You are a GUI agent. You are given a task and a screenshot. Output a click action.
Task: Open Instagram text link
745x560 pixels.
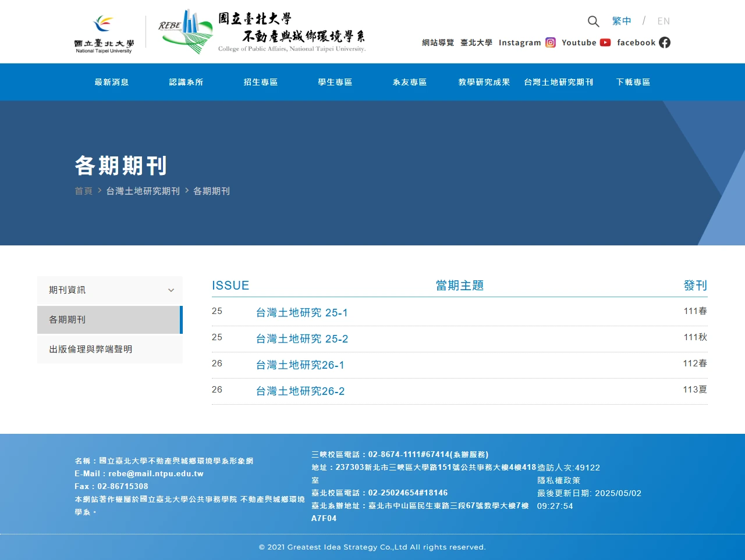point(520,42)
